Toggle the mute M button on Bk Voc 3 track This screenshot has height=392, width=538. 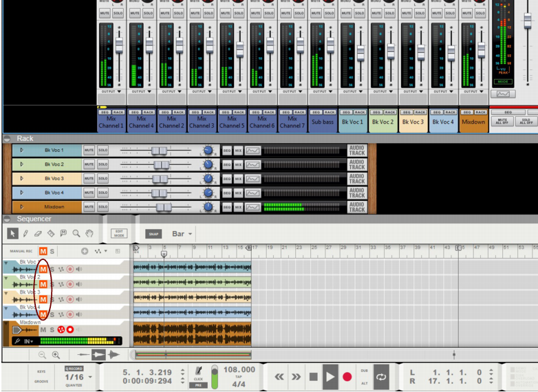pyautogui.click(x=43, y=299)
